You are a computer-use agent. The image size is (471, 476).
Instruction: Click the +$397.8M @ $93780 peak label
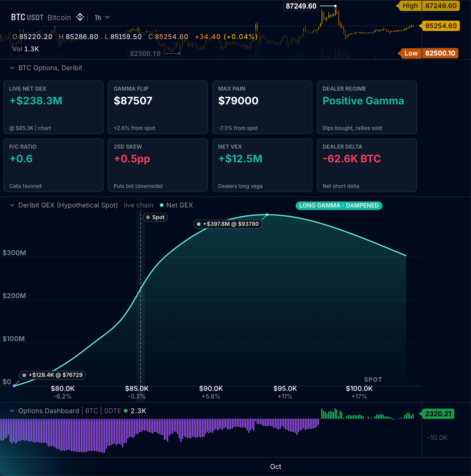228,224
